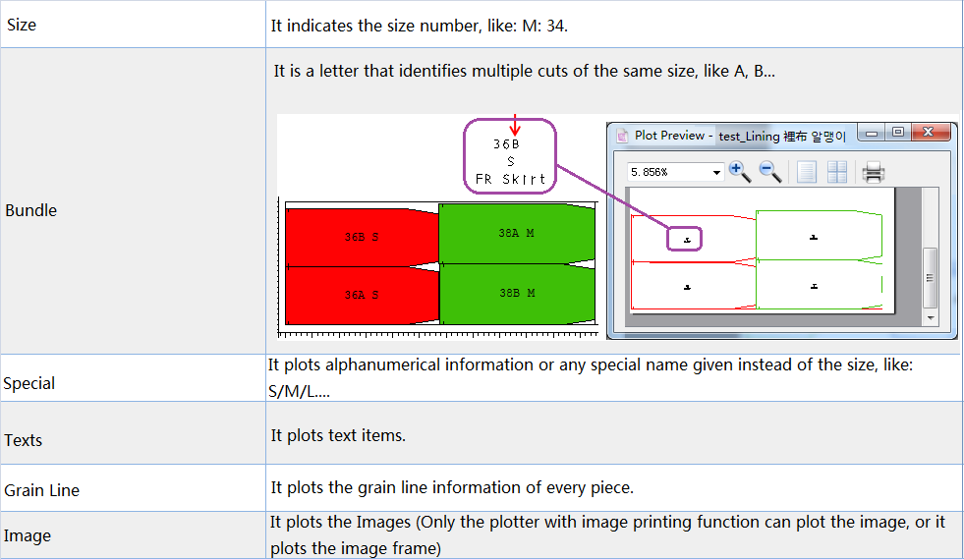The image size is (964, 560).
Task: Click the preview scrollbar down arrow
Action: click(x=931, y=319)
